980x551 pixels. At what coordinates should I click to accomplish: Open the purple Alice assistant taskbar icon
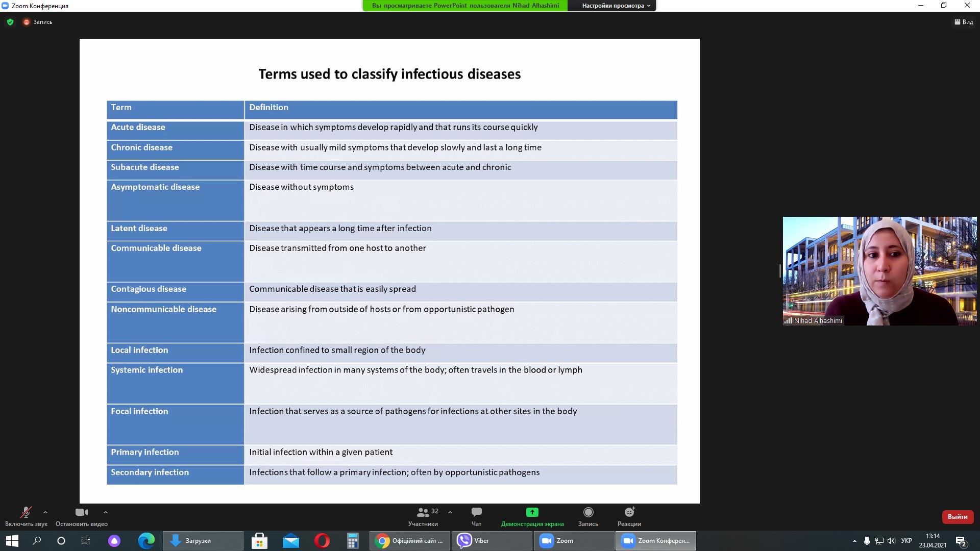click(114, 541)
